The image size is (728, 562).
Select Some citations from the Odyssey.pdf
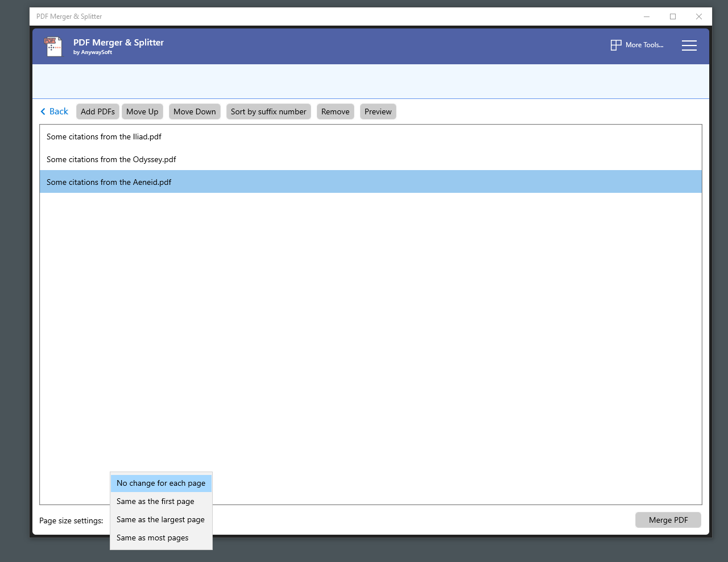pyautogui.click(x=371, y=159)
